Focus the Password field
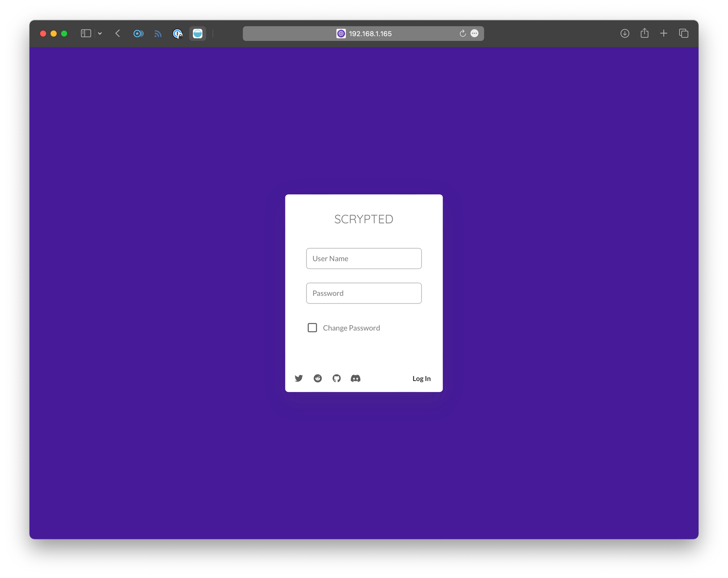Screen dimensions: 728x578 point(364,293)
